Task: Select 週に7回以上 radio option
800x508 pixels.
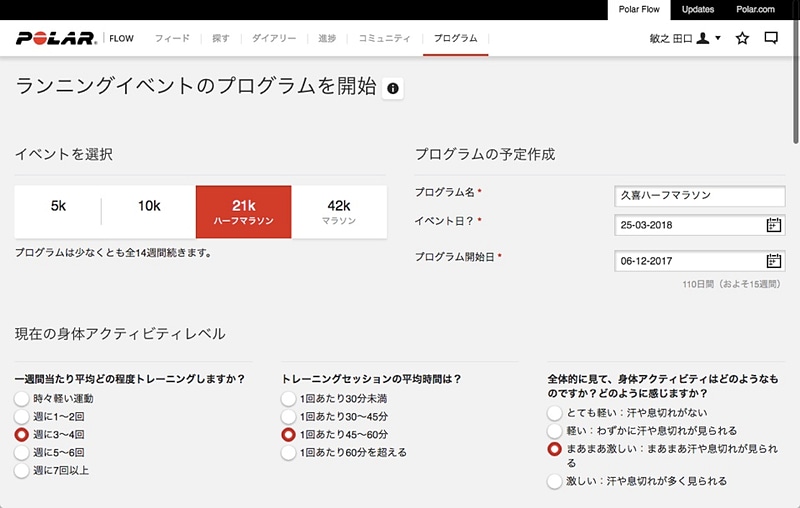Action: pyautogui.click(x=21, y=470)
